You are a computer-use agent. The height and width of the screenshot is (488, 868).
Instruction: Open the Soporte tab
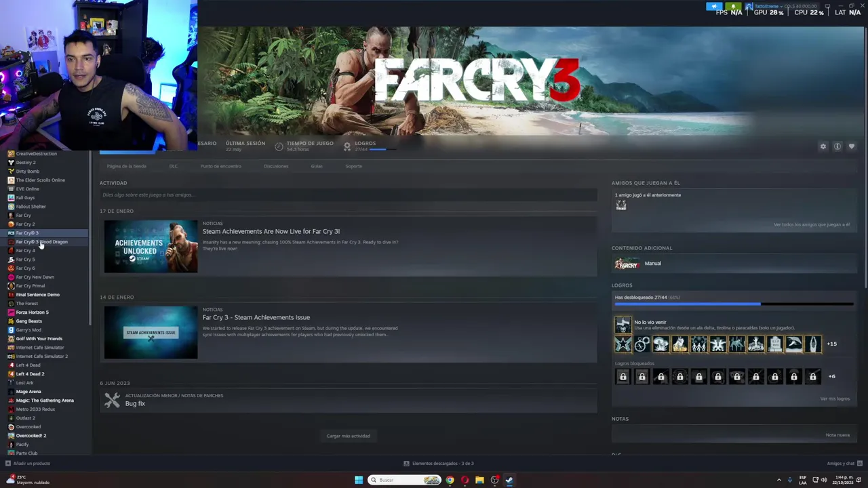(353, 166)
